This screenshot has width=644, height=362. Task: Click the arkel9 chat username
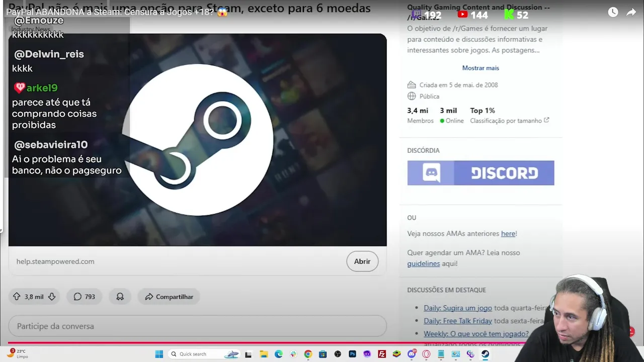pyautogui.click(x=42, y=88)
